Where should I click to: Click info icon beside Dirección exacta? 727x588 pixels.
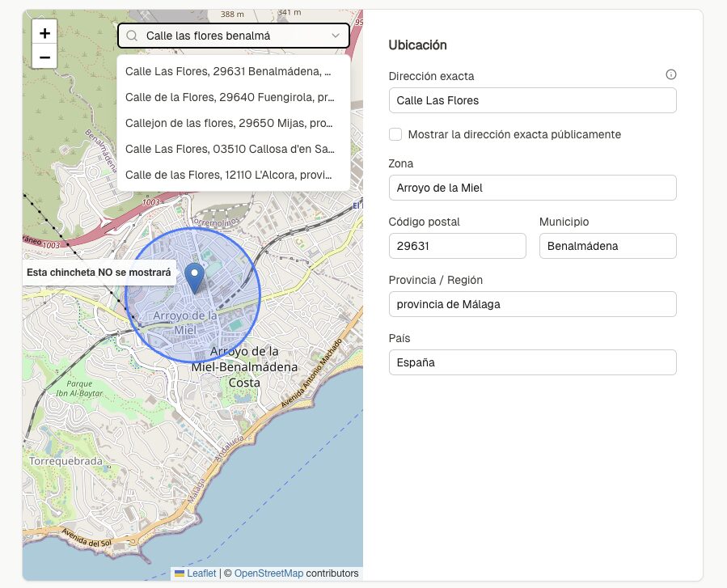(x=670, y=74)
